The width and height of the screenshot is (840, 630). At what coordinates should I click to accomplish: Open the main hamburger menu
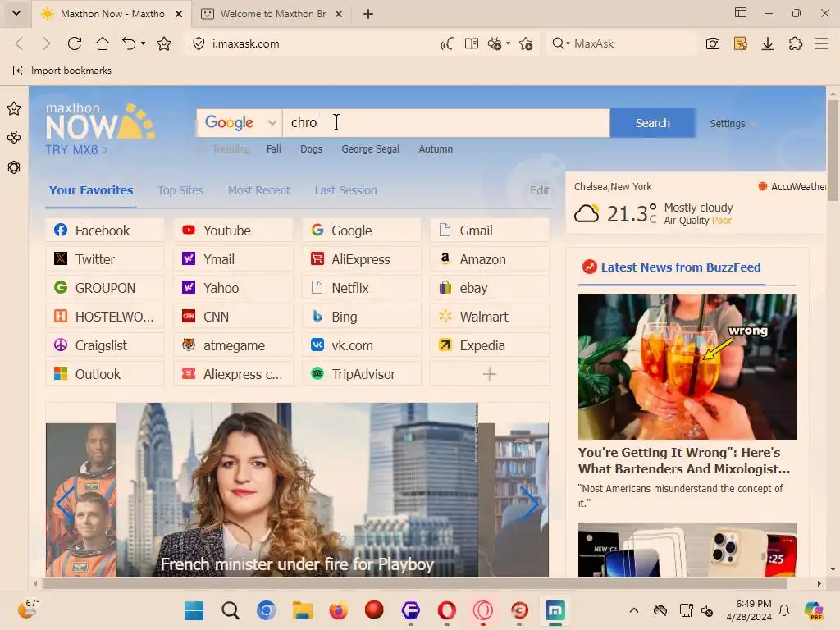(821, 43)
